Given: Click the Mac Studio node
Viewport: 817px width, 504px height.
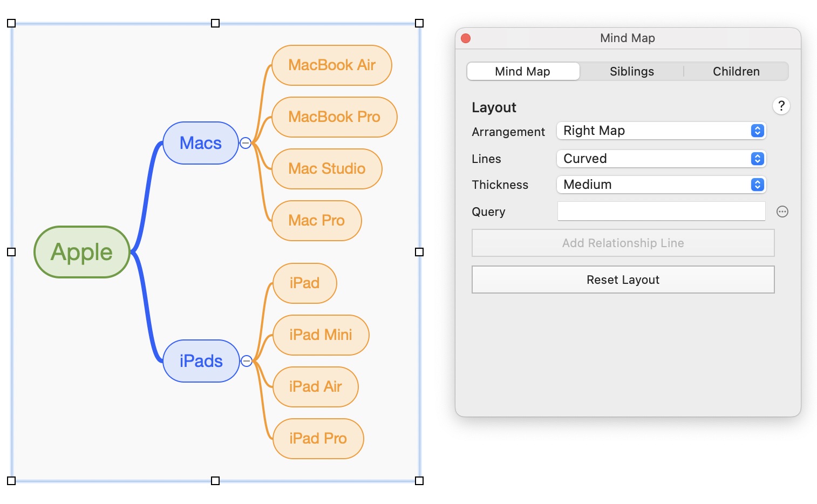Looking at the screenshot, I should (326, 169).
